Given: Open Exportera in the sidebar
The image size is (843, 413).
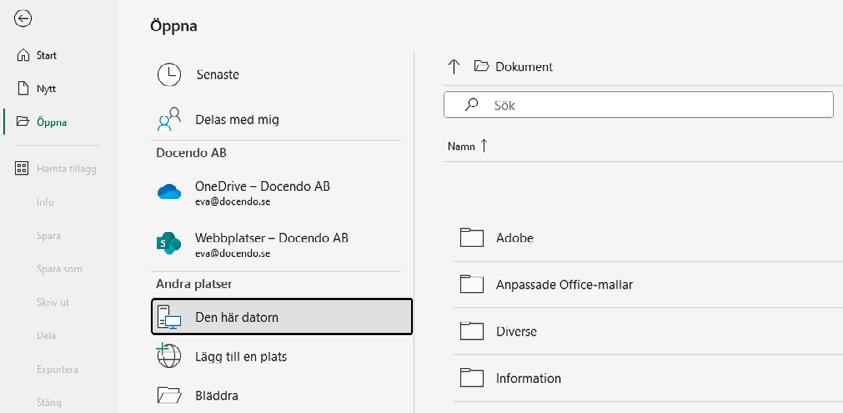Looking at the screenshot, I should [58, 369].
